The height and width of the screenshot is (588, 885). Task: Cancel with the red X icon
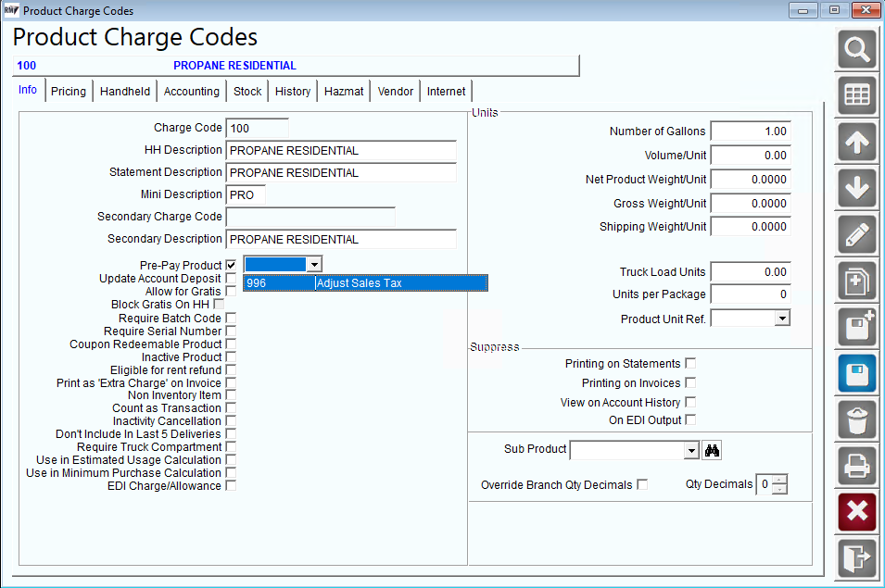(857, 512)
